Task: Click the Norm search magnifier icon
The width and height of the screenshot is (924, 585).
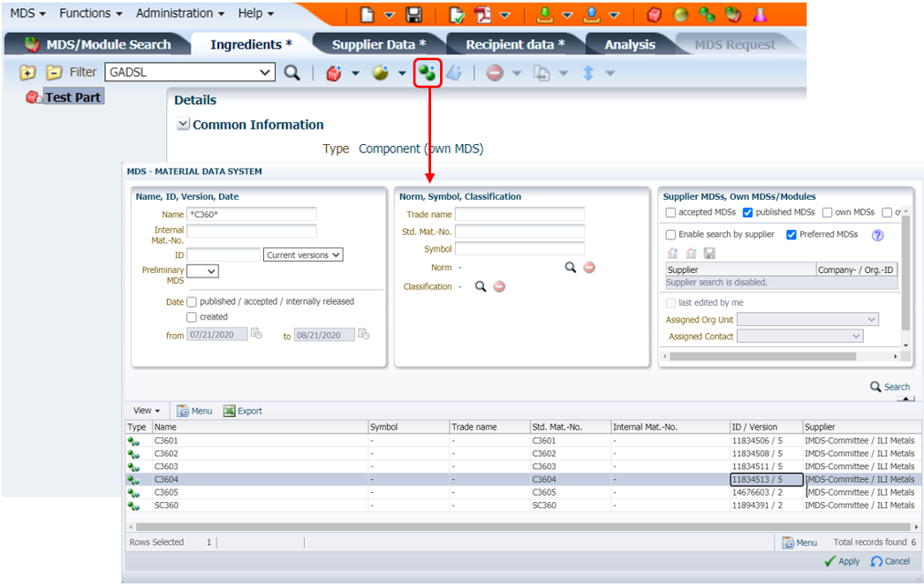Action: click(x=571, y=267)
